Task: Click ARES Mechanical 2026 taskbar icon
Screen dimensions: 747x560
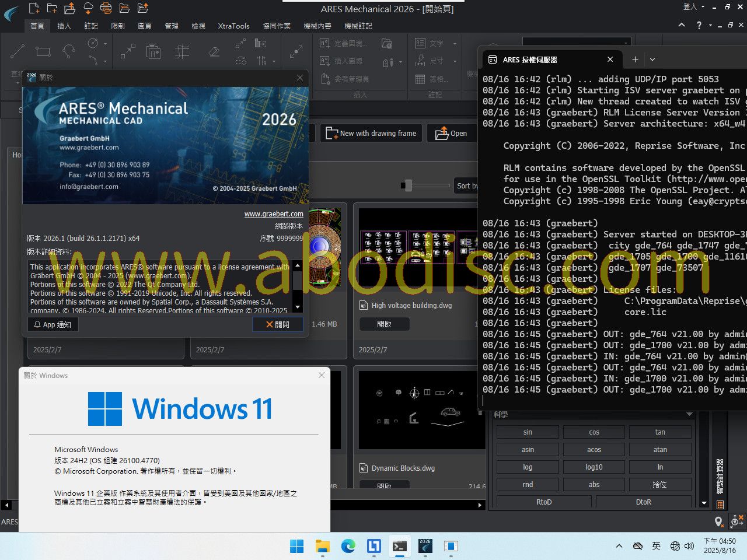Action: [x=425, y=546]
